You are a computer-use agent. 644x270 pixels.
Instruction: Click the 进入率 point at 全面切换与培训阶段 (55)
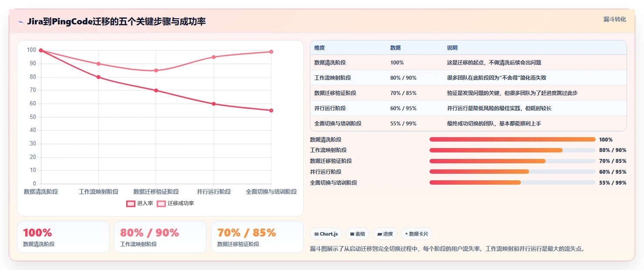(x=271, y=111)
